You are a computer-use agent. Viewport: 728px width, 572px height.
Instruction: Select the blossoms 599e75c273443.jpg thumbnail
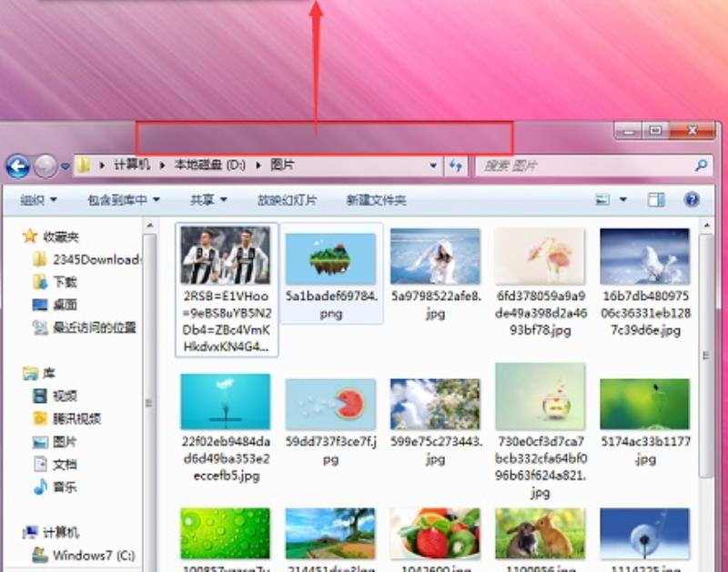coord(435,404)
